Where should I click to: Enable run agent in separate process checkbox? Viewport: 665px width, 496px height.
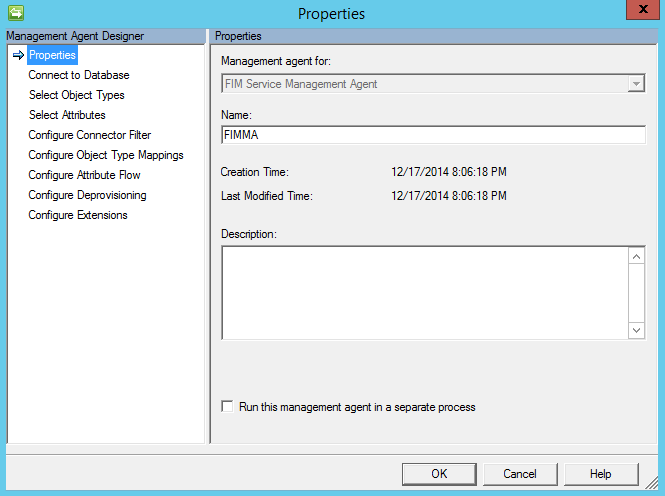click(227, 407)
